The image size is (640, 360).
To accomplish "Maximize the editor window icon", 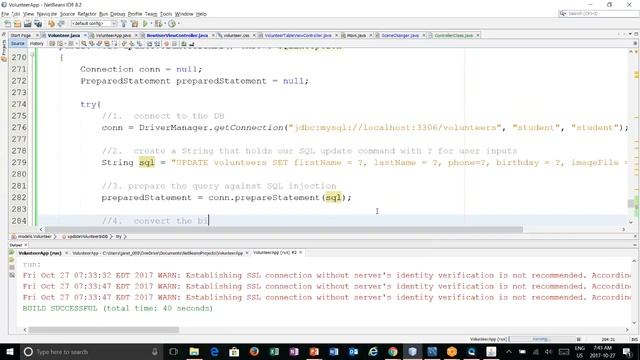I will pyautogui.click(x=636, y=34).
